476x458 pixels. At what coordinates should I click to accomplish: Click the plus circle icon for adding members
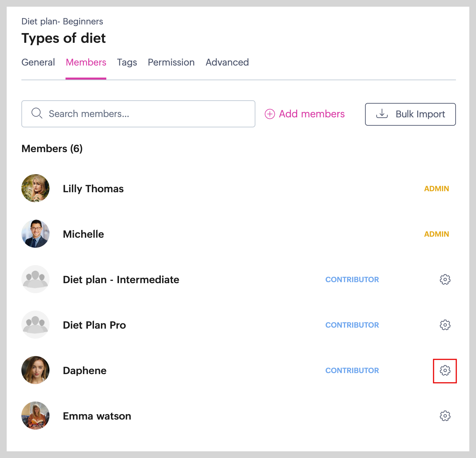coord(270,114)
